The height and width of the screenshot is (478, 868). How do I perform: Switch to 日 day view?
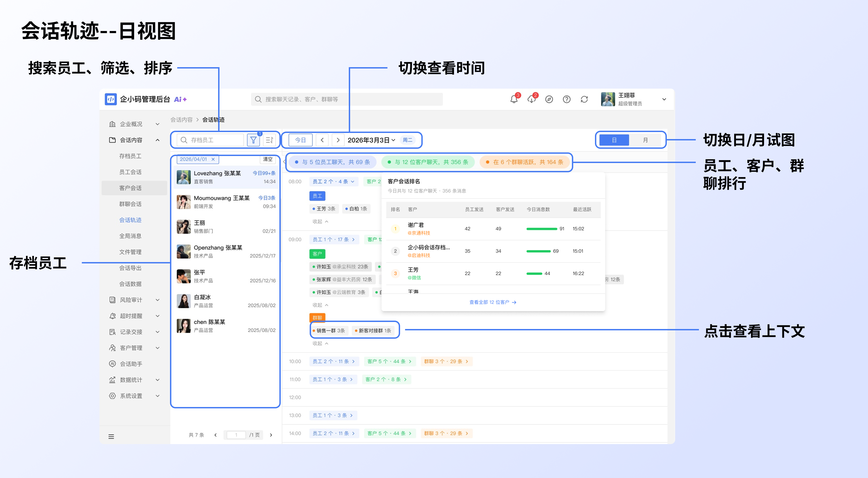(x=614, y=140)
